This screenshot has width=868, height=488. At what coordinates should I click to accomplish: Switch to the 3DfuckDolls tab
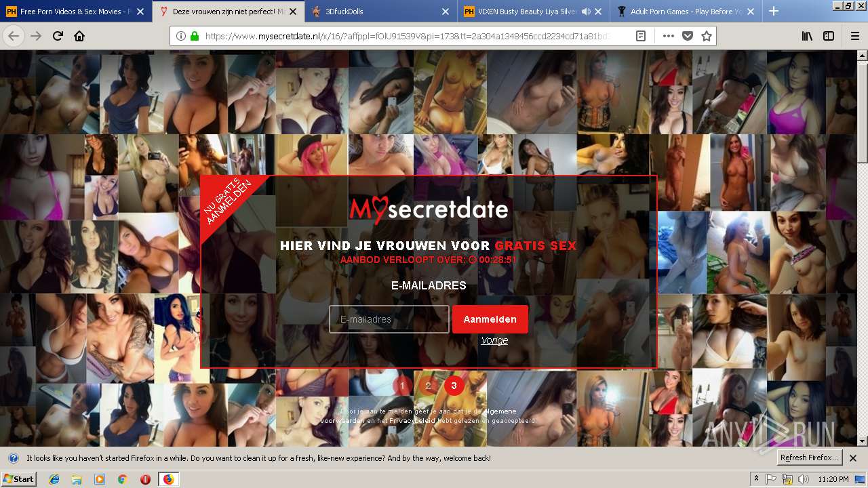click(381, 12)
